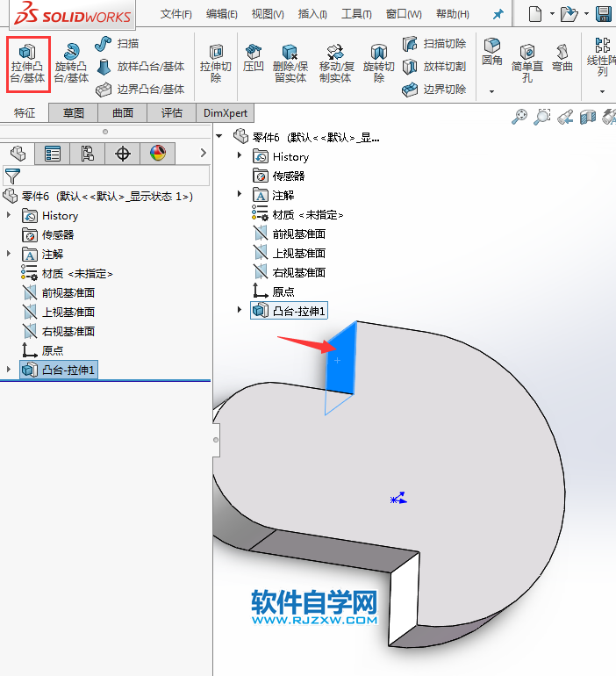This screenshot has width=616, height=676.
Task: Collapse 零件6 root in flyout tree
Action: (x=219, y=136)
